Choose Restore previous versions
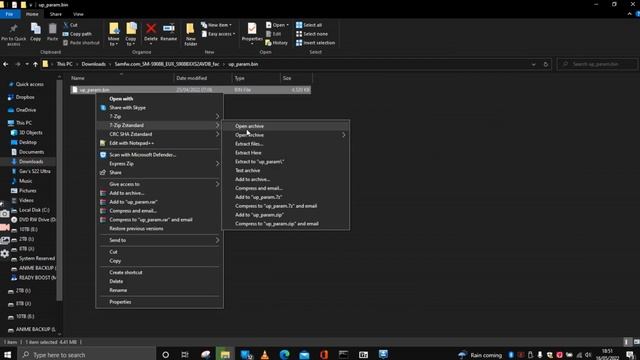640x360 pixels. coord(159,229)
